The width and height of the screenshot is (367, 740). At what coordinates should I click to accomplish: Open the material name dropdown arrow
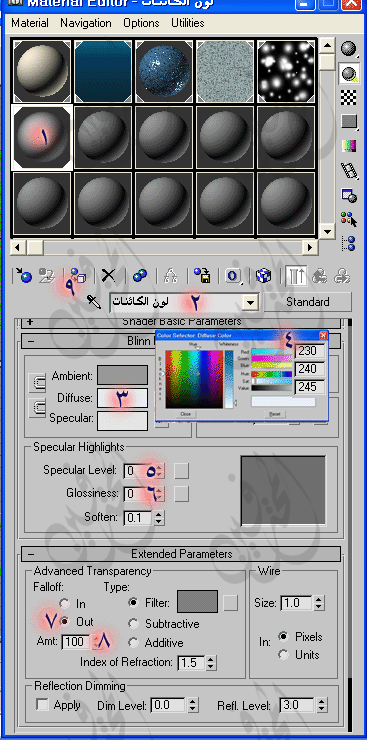[250, 303]
